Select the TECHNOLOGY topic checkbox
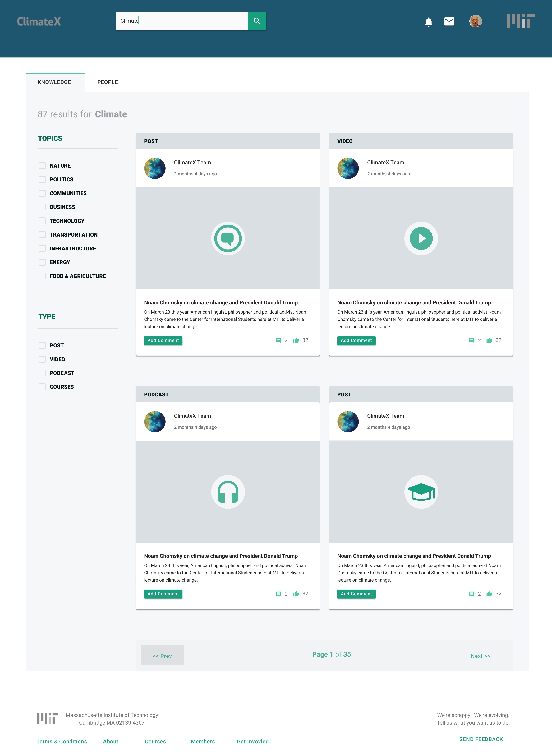The width and height of the screenshot is (552, 756). [42, 221]
